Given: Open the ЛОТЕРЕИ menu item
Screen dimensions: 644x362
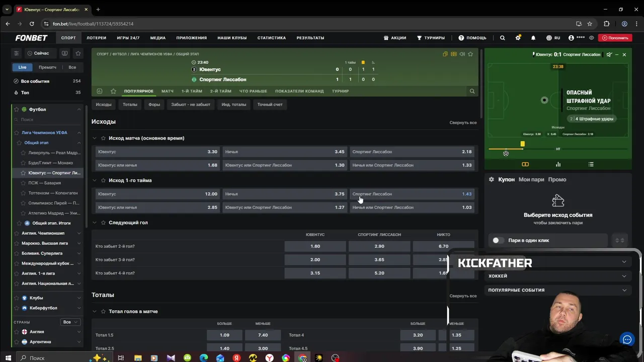Looking at the screenshot, I should (97, 38).
